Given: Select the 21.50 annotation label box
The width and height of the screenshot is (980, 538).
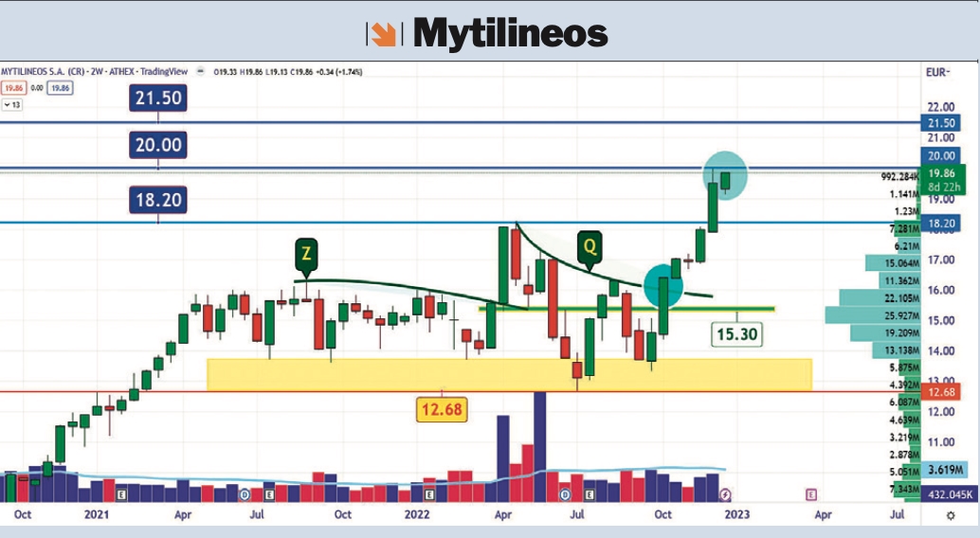Looking at the screenshot, I should (x=158, y=99).
